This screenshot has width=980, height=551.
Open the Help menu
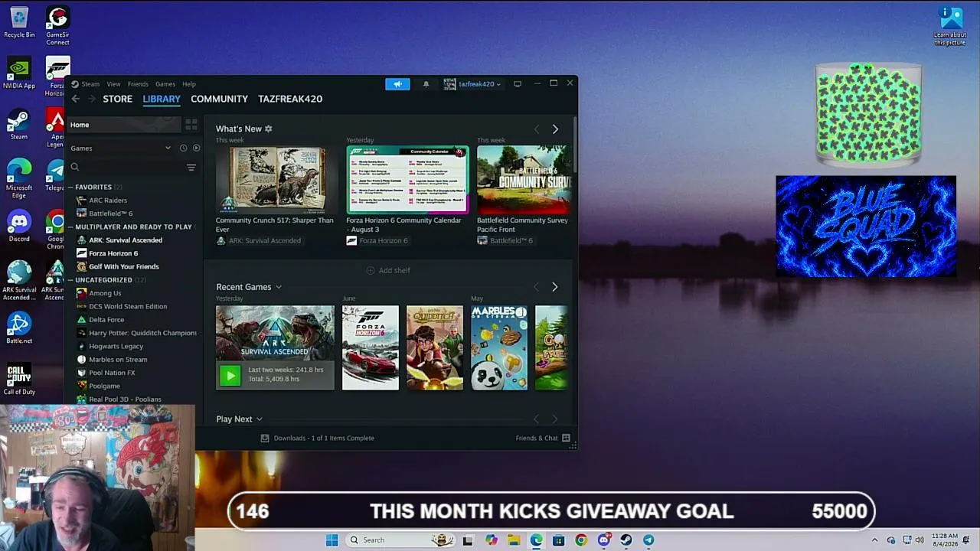(x=189, y=84)
